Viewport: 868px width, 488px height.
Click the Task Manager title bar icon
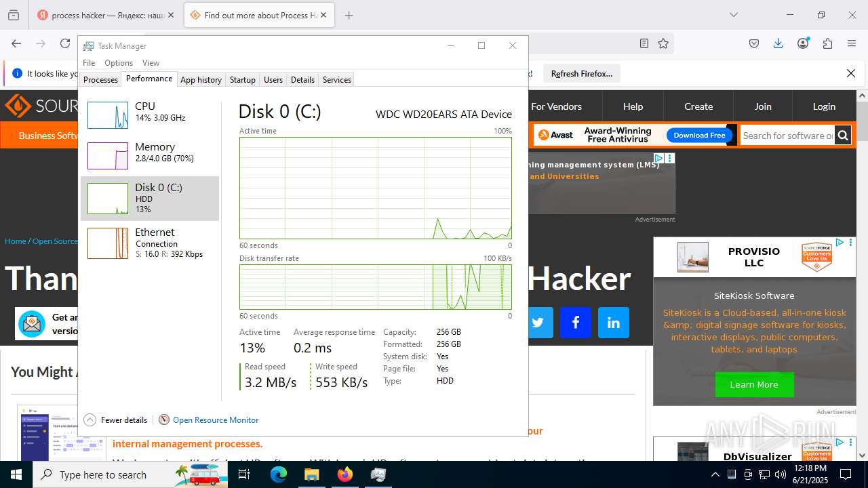coord(89,46)
